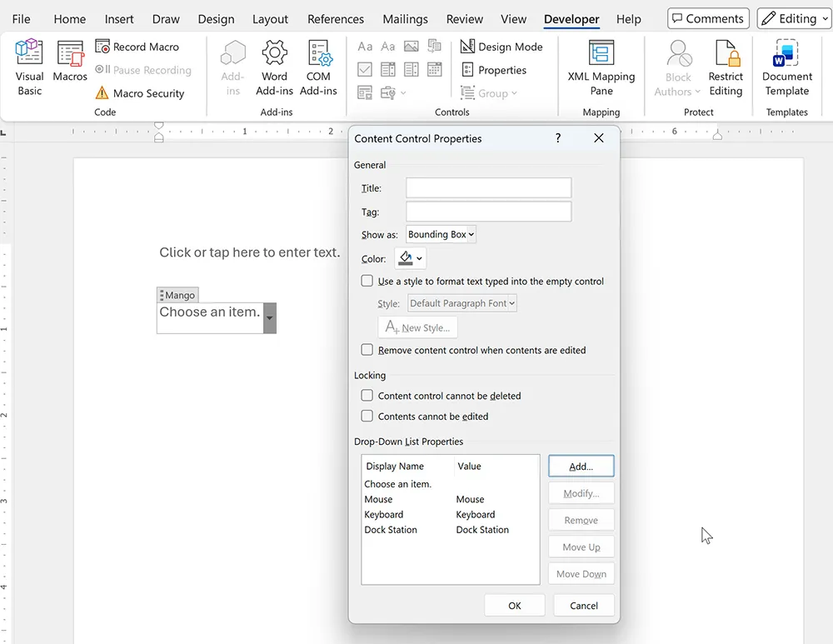
Task: Check 'Content control cannot be deleted'
Action: (367, 396)
